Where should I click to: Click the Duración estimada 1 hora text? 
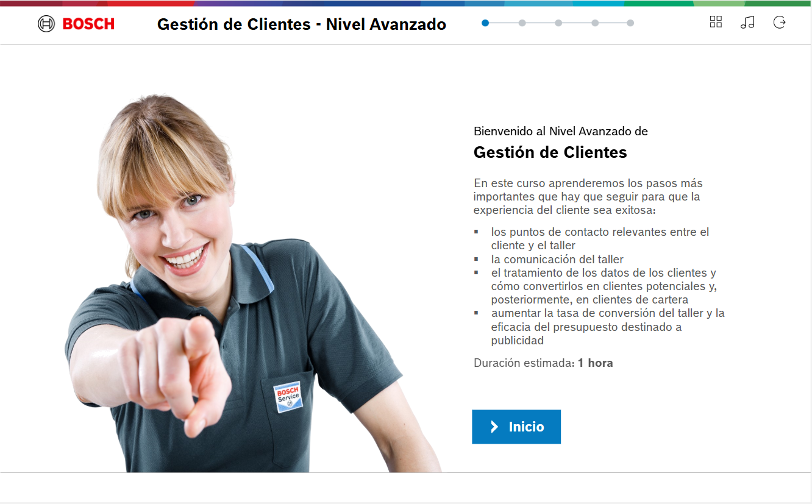coord(543,363)
